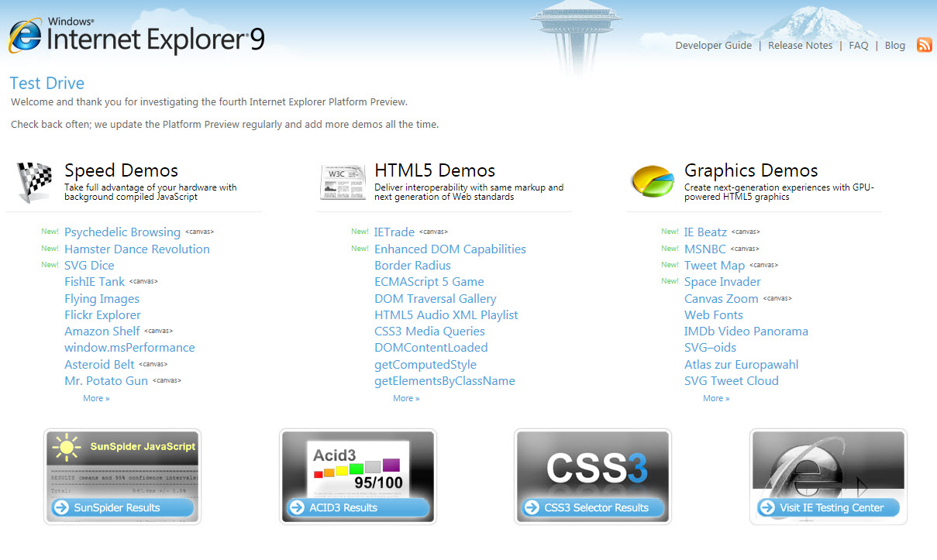The width and height of the screenshot is (937, 560).
Task: Click the CSS3 thumbnail image
Action: [593, 476]
